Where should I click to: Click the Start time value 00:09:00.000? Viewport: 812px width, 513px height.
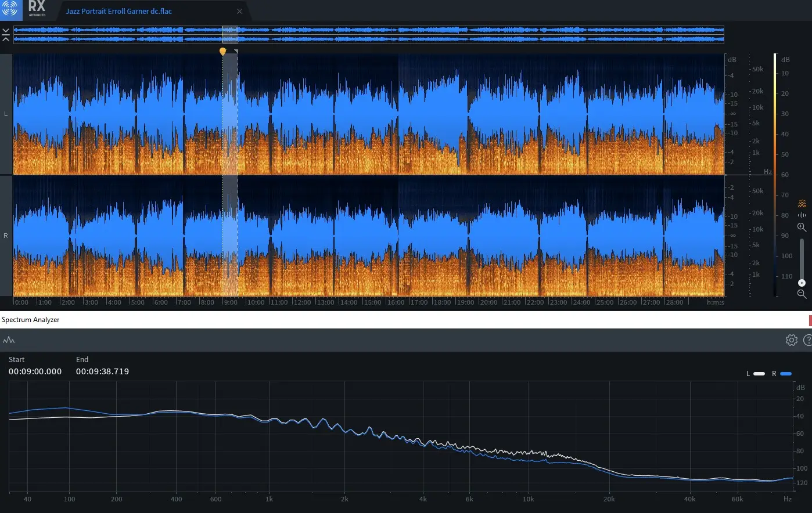(x=35, y=371)
